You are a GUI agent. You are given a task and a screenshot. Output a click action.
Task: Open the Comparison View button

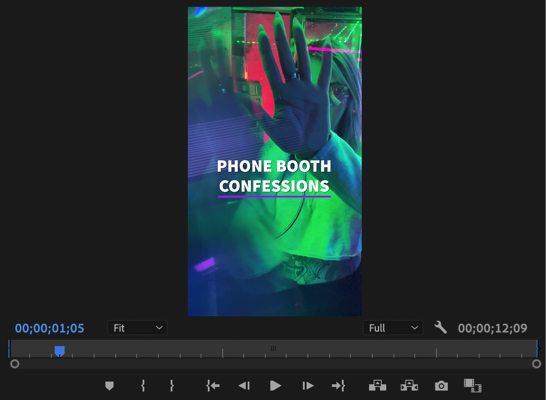(x=473, y=385)
